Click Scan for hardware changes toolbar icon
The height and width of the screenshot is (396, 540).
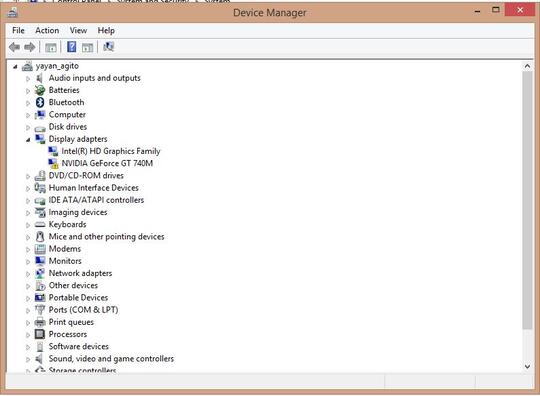point(108,46)
